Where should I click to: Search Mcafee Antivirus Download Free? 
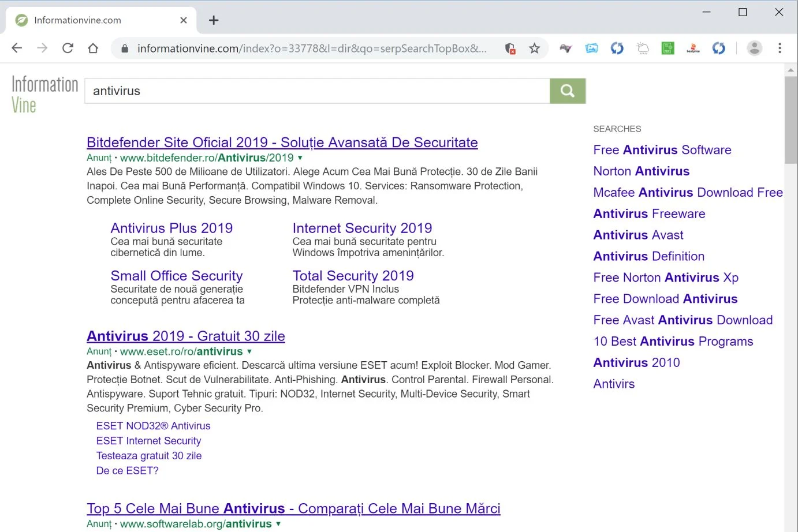[x=688, y=193]
